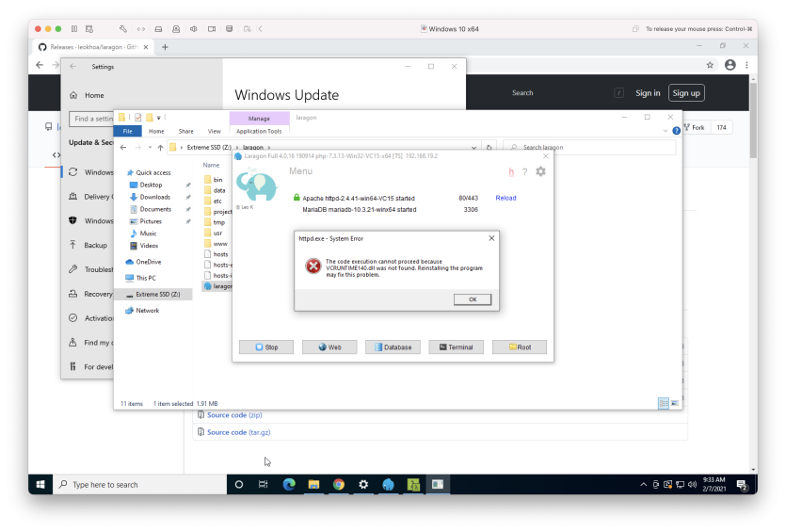The image size is (786, 532).
Task: Open Chrome three-dot menu
Action: tap(746, 65)
